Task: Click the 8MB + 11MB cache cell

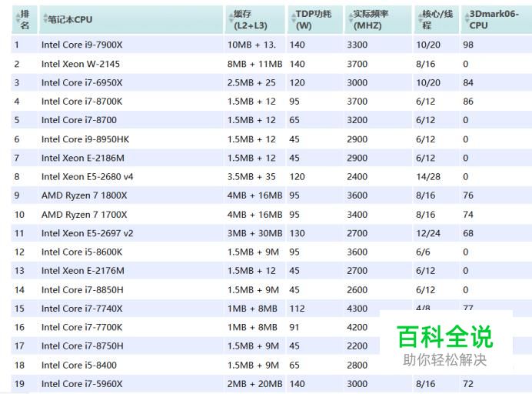Action: tap(254, 64)
